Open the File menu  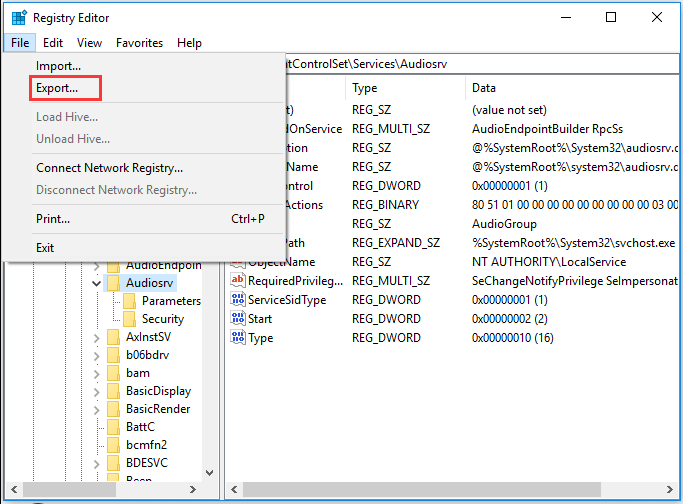pos(20,43)
